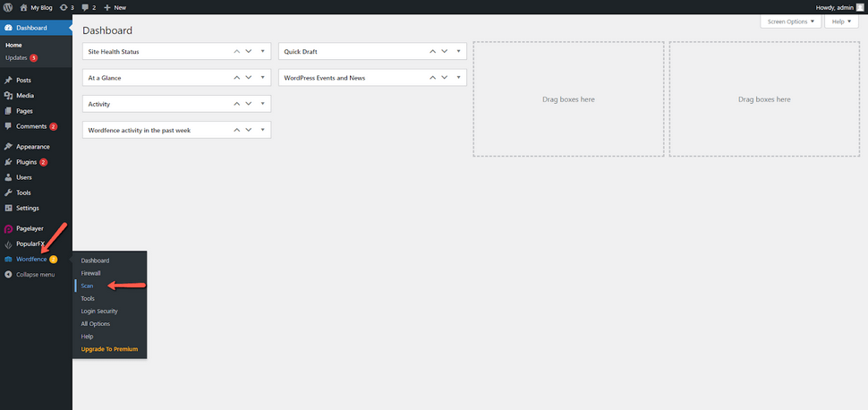This screenshot has width=868, height=410.
Task: Click the Users person icon
Action: click(x=8, y=177)
